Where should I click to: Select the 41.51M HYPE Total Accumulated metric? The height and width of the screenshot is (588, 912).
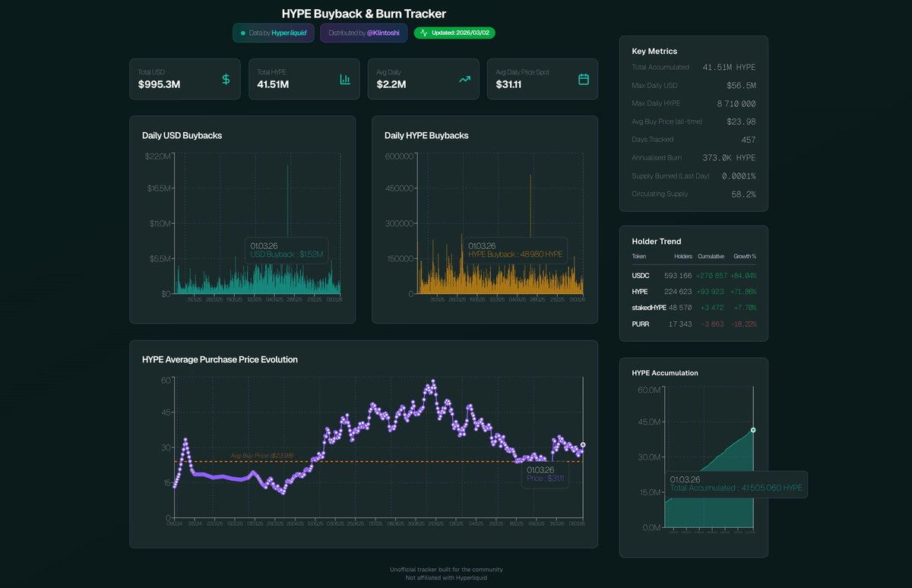730,67
